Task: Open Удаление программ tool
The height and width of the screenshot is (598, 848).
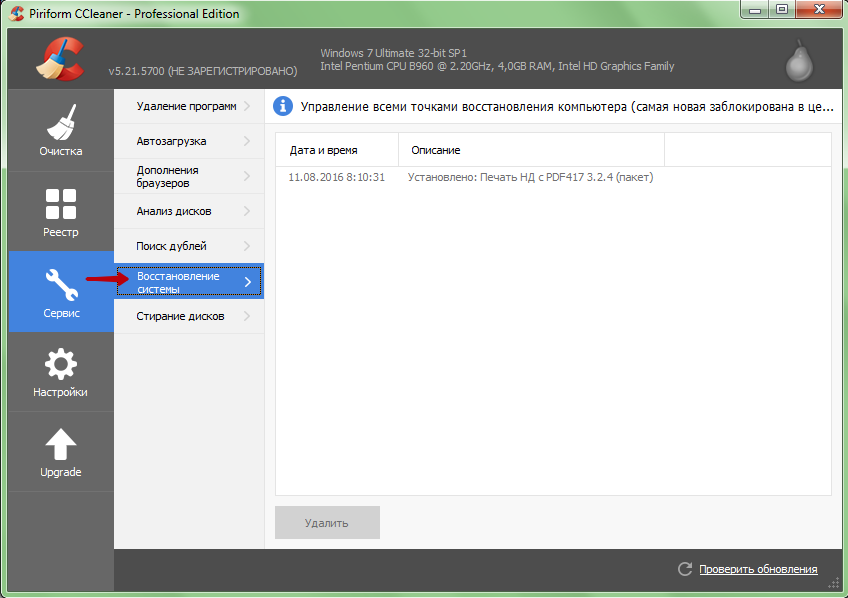Action: (x=189, y=107)
